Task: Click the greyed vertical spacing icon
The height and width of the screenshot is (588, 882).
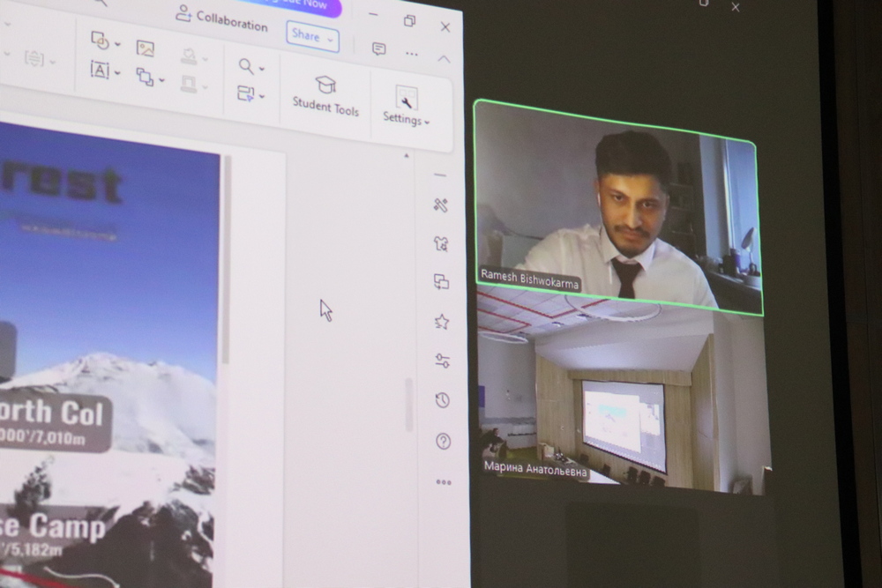Action: [x=34, y=58]
